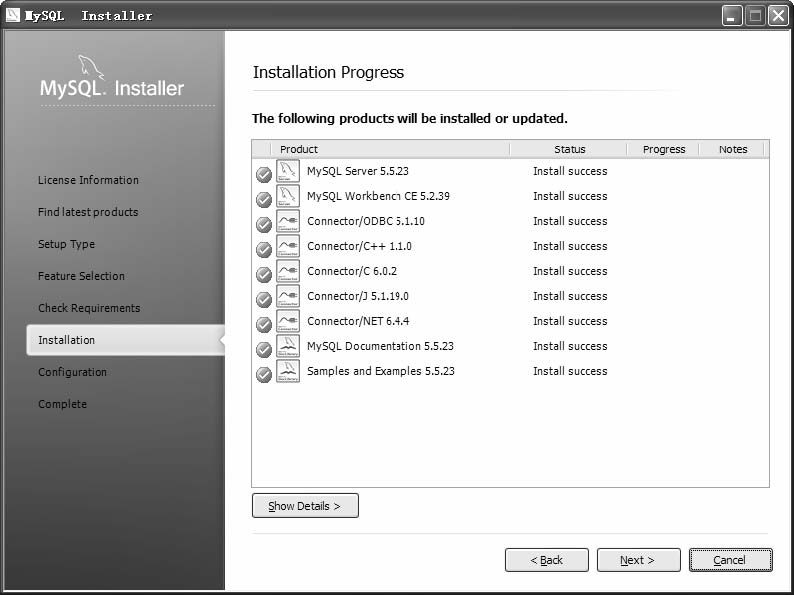
Task: Select the MySQL Documentation 5.5.23 row text
Action: click(x=380, y=346)
